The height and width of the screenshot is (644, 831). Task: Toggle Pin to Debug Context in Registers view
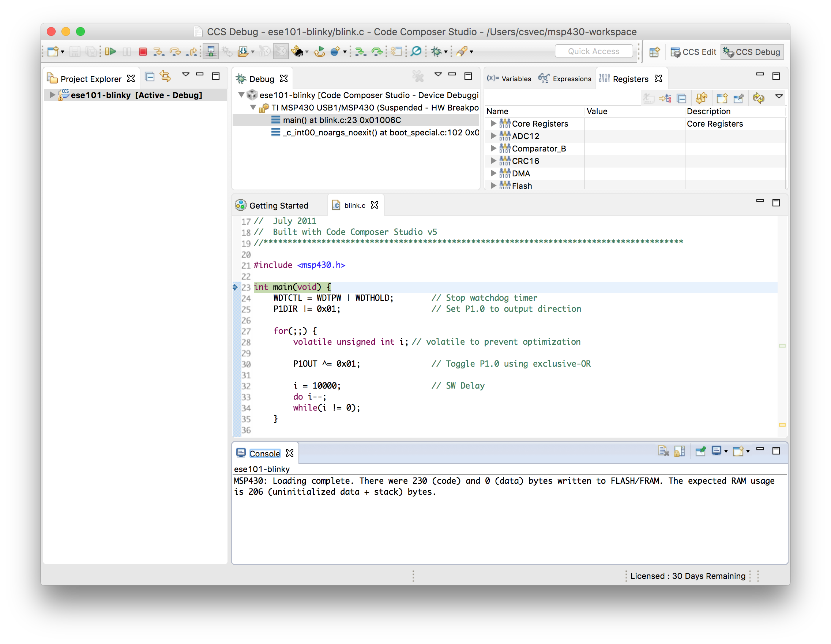coord(738,98)
